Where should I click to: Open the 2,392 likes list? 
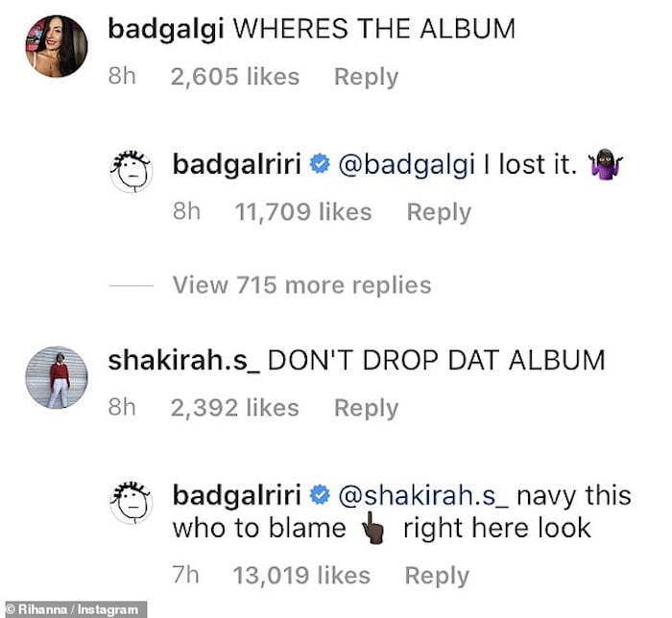pos(235,408)
